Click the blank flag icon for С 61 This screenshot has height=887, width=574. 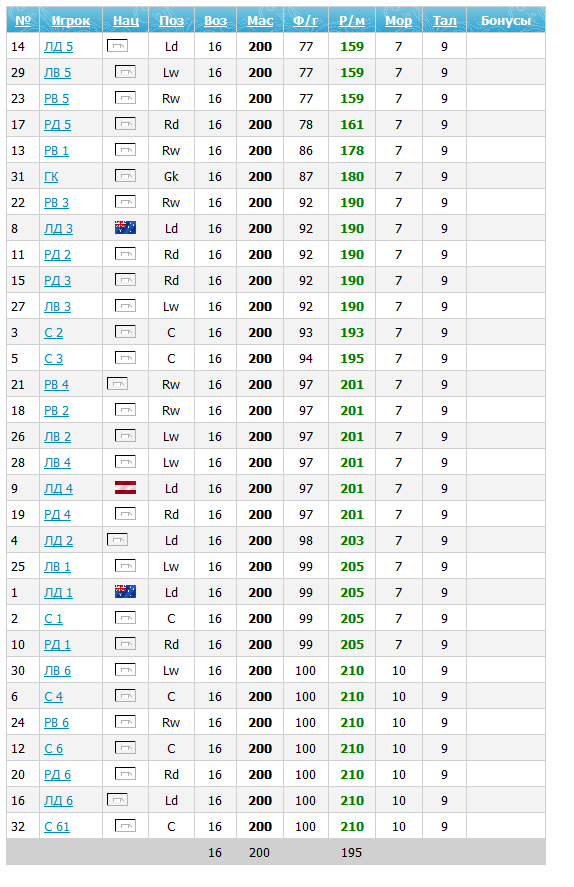coord(125,826)
